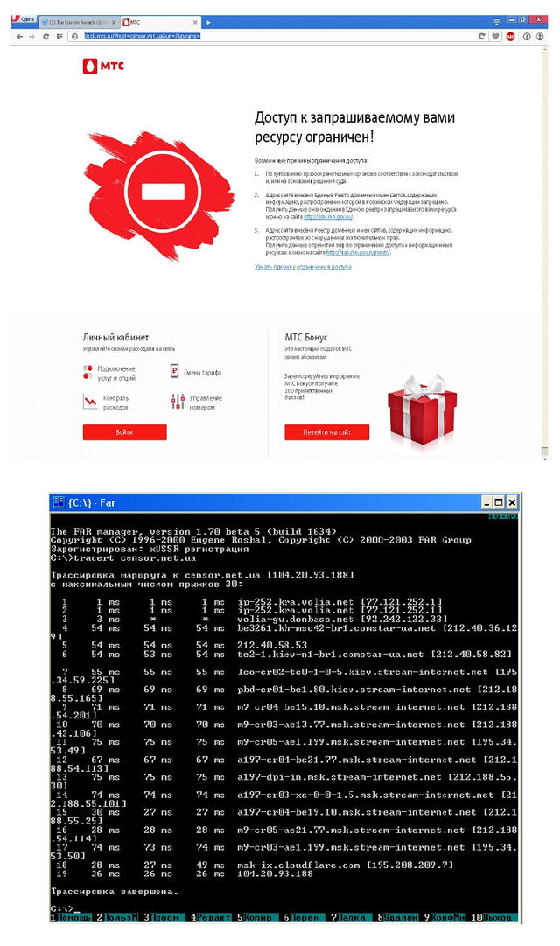Open the red ABP extension icon
Image resolution: width=560 pixels, height=946 pixels.
(510, 36)
